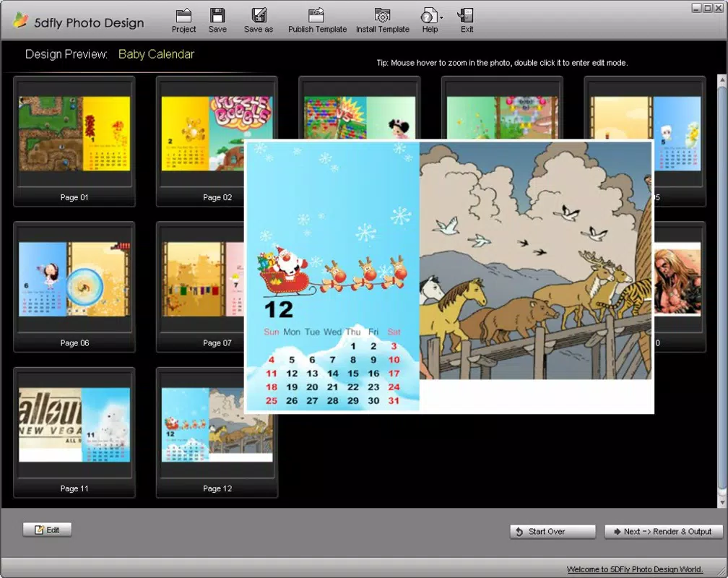Click the Edit button
The width and height of the screenshot is (728, 578).
(x=48, y=530)
